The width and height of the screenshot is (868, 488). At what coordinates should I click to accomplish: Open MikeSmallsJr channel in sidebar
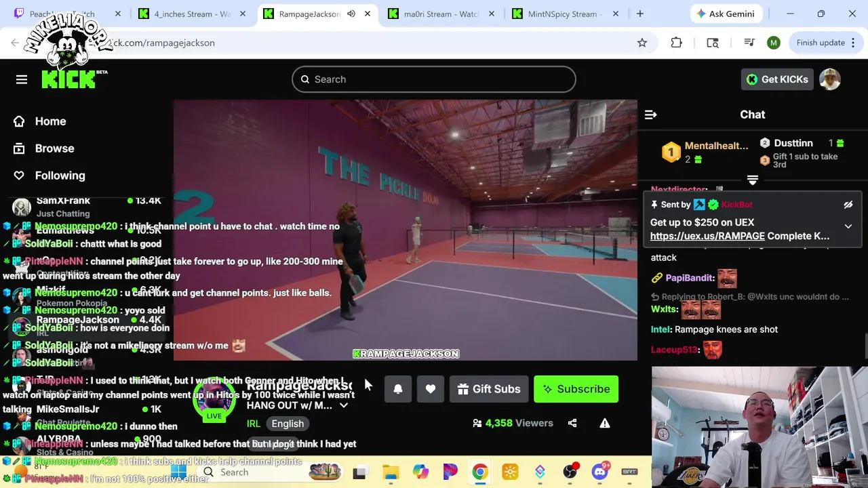[87, 415]
